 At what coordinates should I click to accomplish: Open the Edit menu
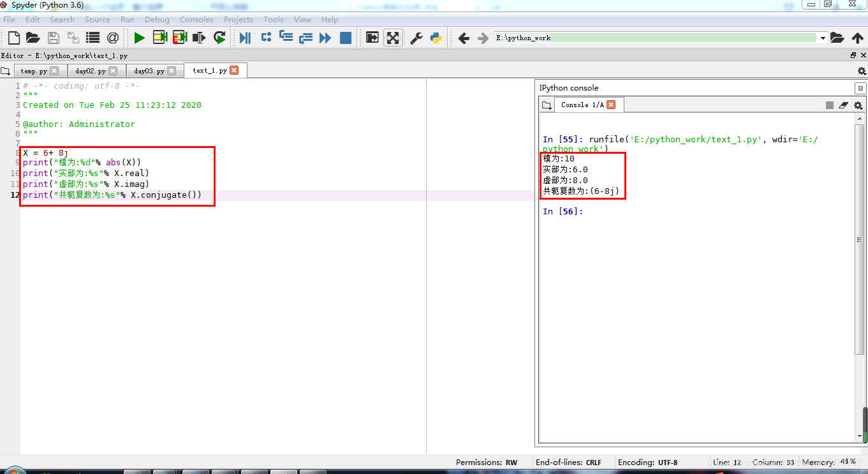click(x=33, y=20)
